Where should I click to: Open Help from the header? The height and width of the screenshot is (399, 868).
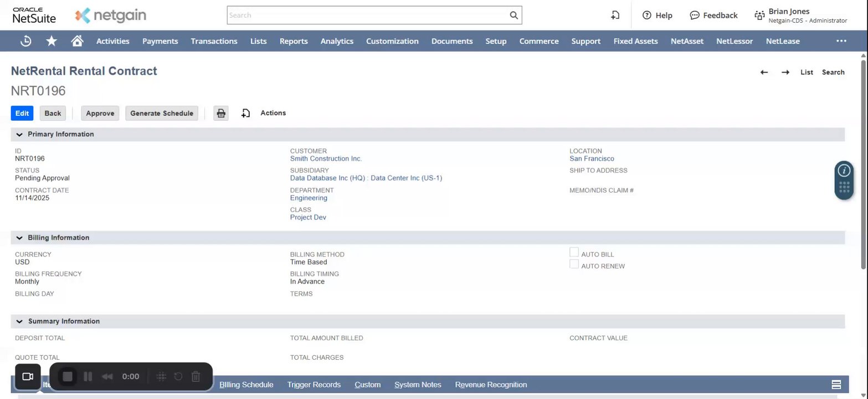point(658,16)
